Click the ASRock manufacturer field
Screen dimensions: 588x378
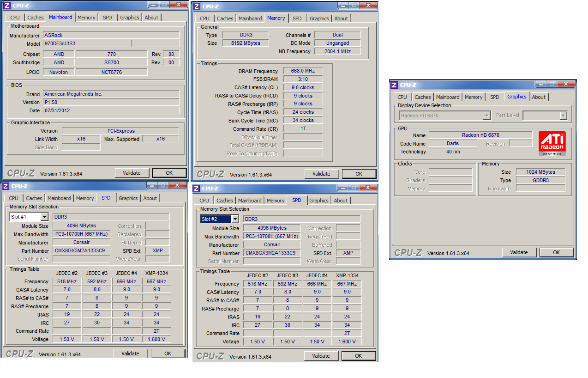click(111, 35)
